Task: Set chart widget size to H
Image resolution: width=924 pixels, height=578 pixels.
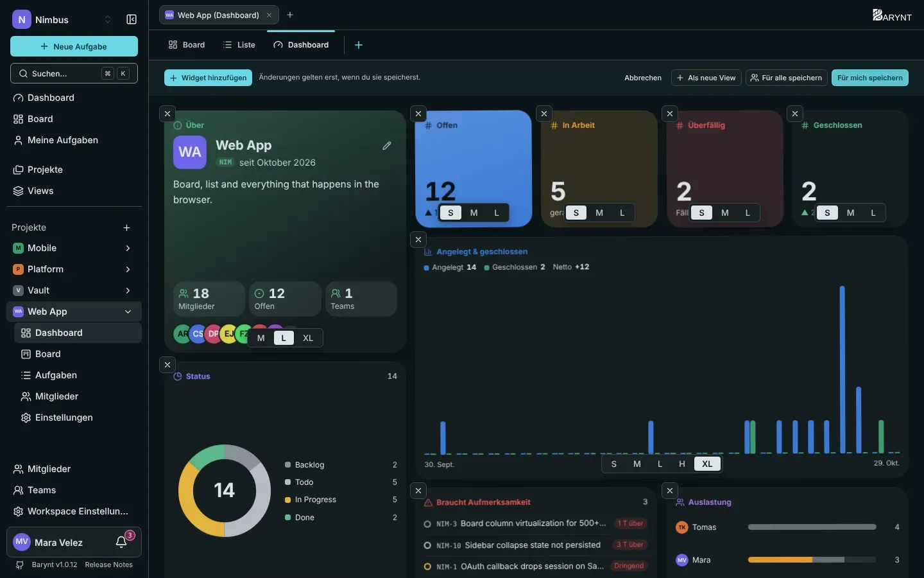Action: pyautogui.click(x=682, y=464)
